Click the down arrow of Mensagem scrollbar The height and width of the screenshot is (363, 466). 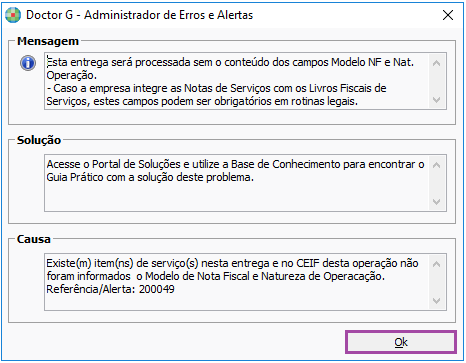(436, 100)
